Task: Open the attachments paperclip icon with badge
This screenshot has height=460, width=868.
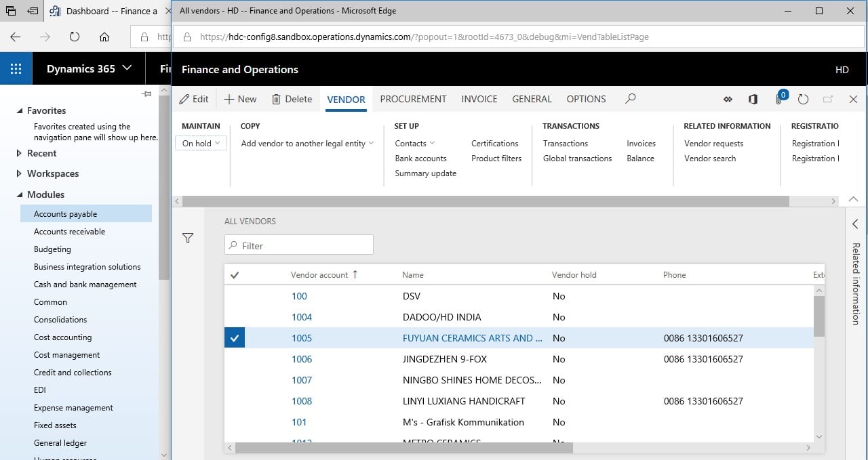Action: tap(780, 98)
